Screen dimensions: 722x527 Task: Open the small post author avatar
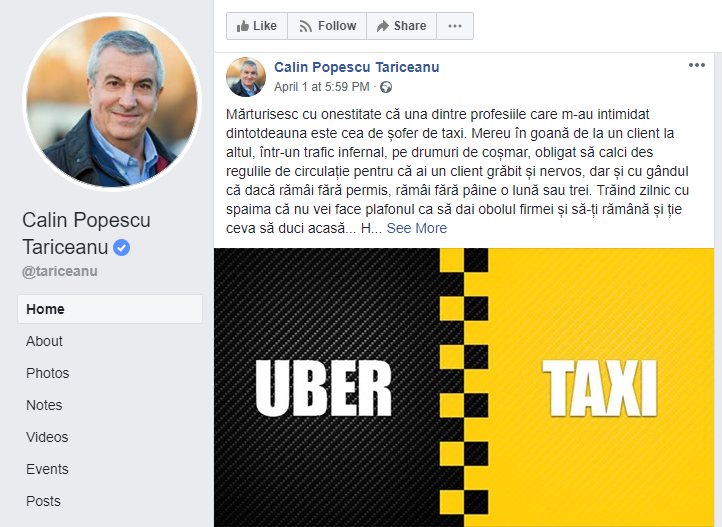tap(246, 77)
